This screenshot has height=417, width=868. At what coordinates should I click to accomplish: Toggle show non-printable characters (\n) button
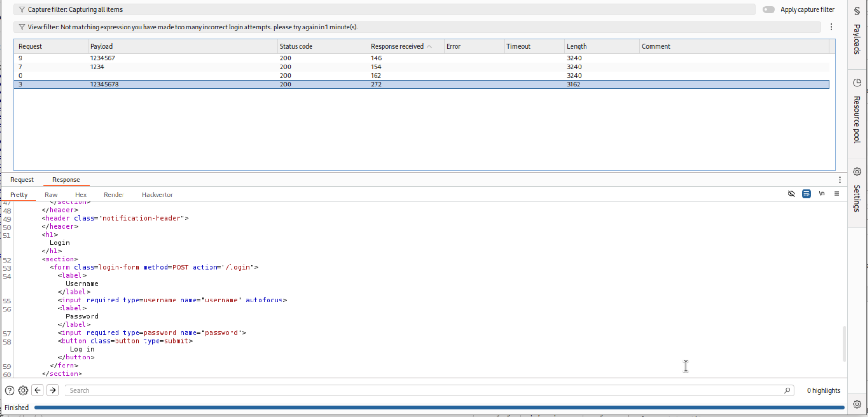click(x=822, y=194)
